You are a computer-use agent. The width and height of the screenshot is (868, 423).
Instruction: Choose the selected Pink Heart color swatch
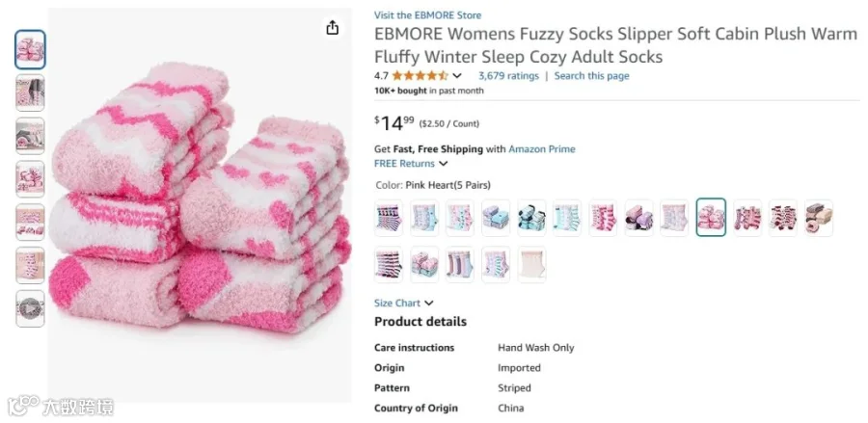(711, 218)
